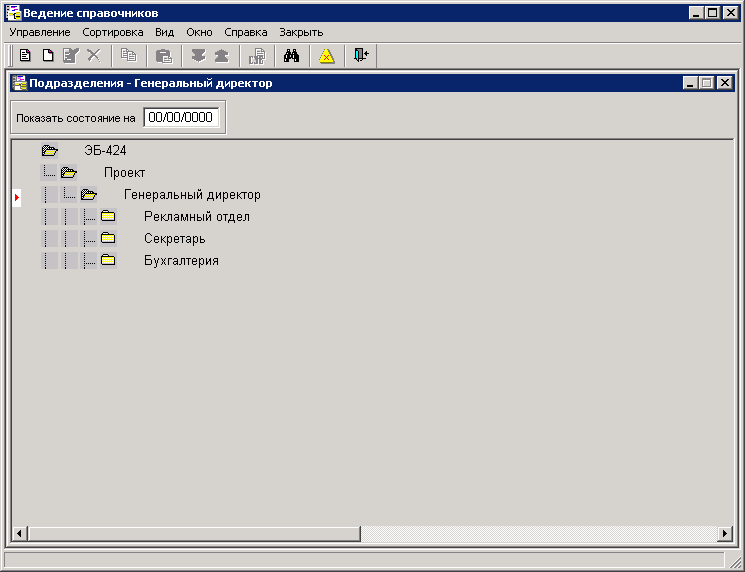Maximize the Ведение справочников main window
745x572 pixels.
(713, 13)
